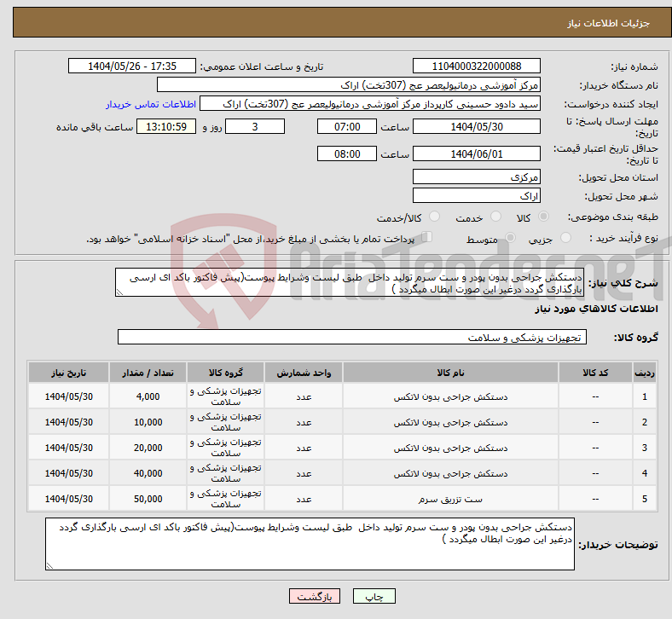Viewport: 672px width, 619px height.
Task: Click the resize handle of general description area
Action: [x=119, y=292]
